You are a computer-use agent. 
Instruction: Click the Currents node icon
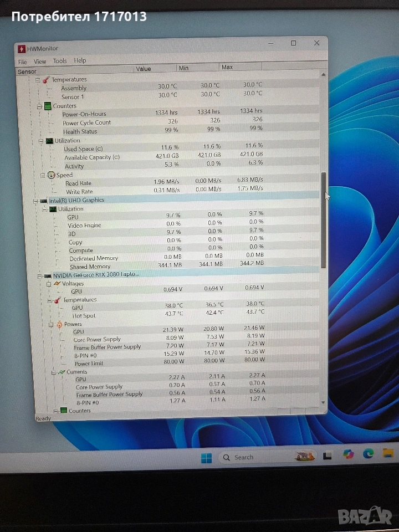(62, 372)
